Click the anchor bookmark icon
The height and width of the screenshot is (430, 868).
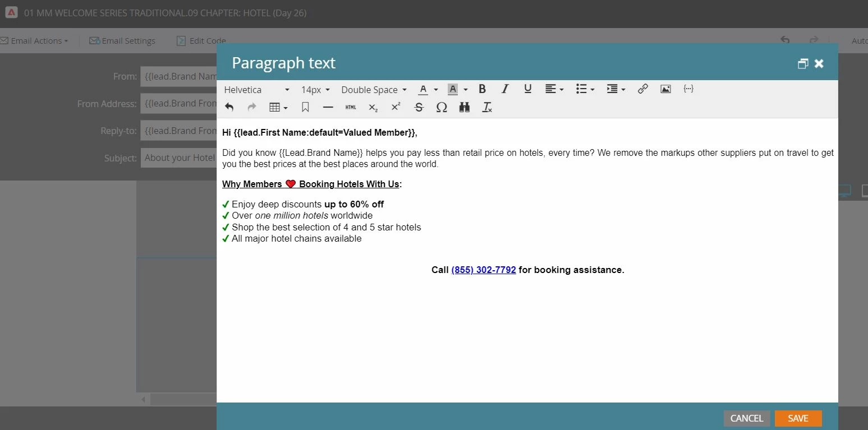[305, 107]
